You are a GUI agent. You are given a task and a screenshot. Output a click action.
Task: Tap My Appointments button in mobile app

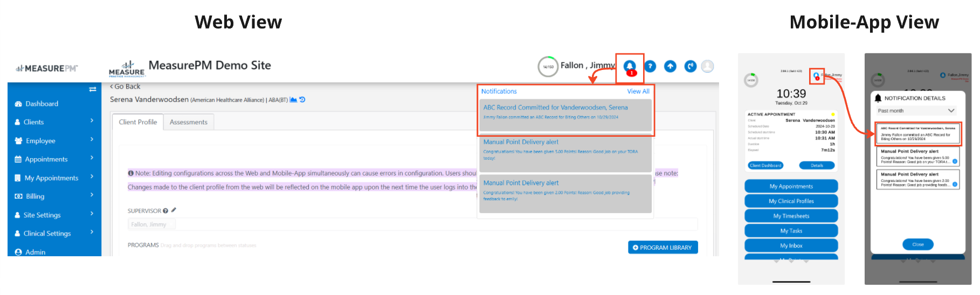[x=791, y=186]
